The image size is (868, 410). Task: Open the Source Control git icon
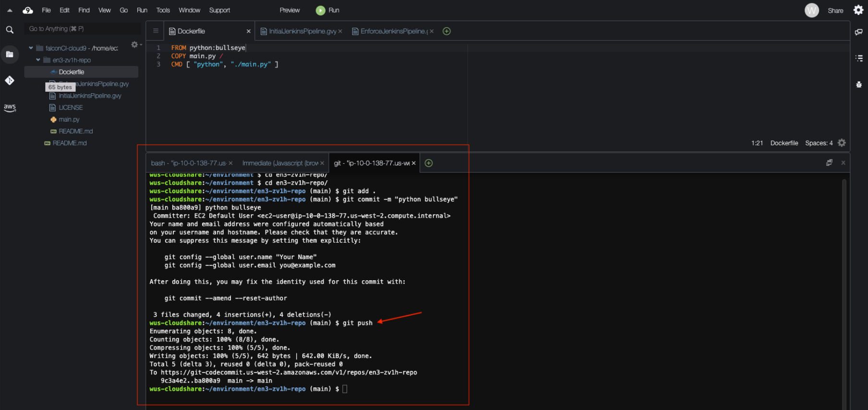[x=10, y=80]
